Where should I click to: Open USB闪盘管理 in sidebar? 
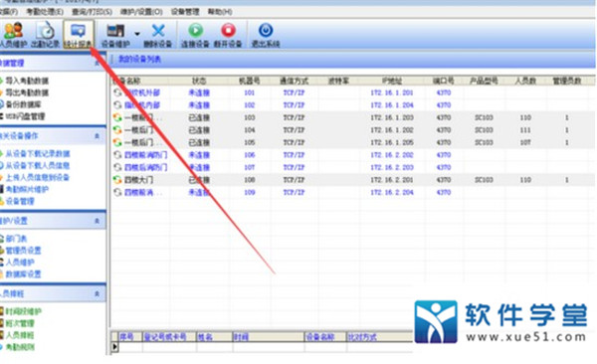point(25,116)
